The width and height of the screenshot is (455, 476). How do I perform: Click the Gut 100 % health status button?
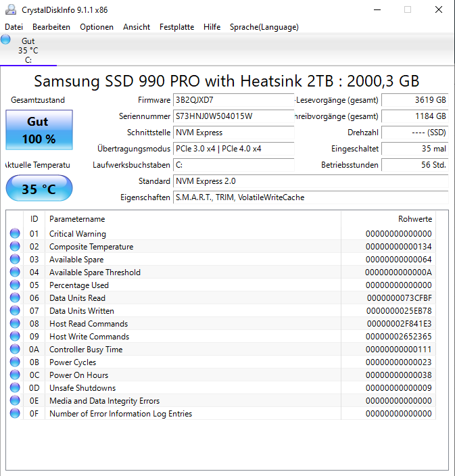tap(39, 130)
